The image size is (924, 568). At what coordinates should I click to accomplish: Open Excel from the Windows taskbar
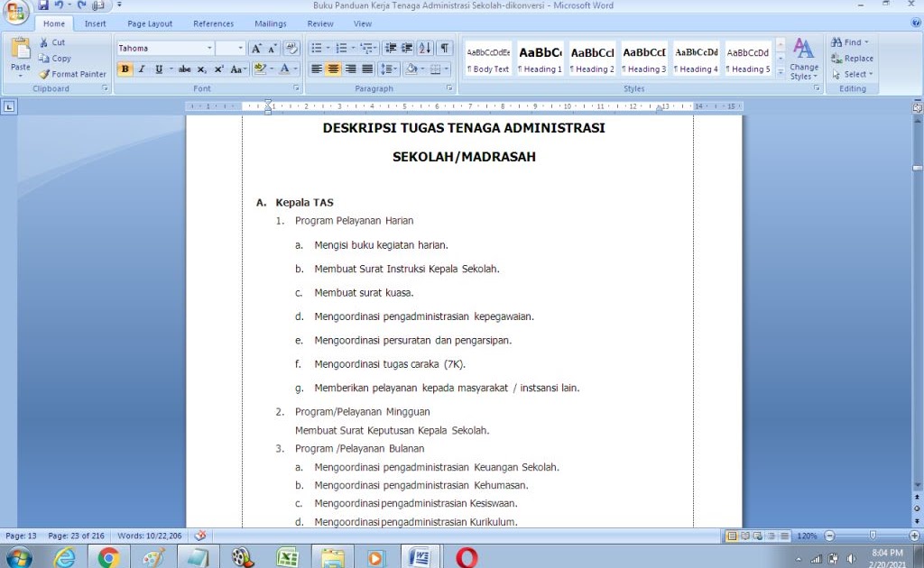[288, 557]
